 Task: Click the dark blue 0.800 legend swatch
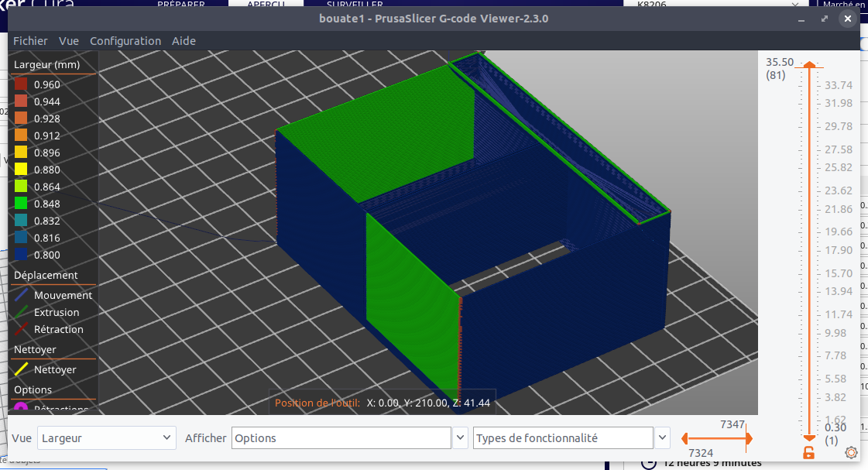(x=20, y=255)
